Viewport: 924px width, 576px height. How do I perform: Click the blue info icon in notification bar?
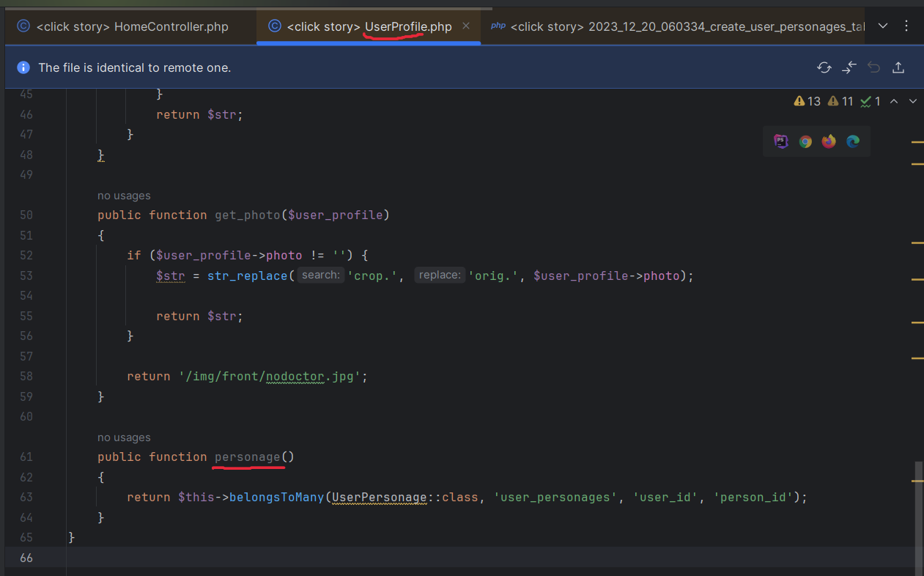tap(23, 67)
